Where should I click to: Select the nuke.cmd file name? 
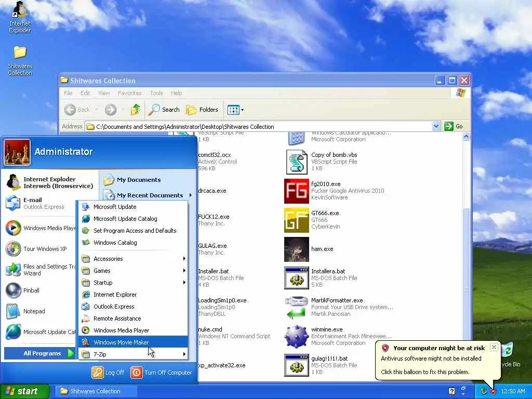[x=210, y=329]
